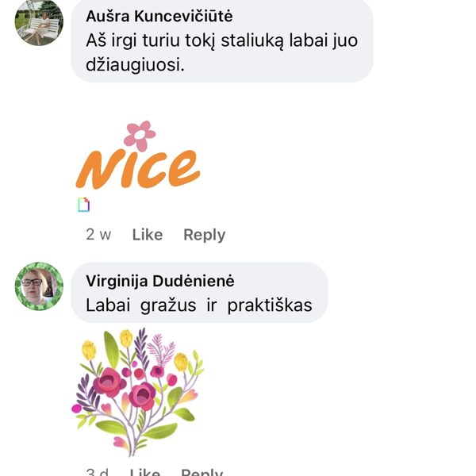Tap the pink flower on the Nice sticker
Screen dimensions: 476x476
coord(140,136)
